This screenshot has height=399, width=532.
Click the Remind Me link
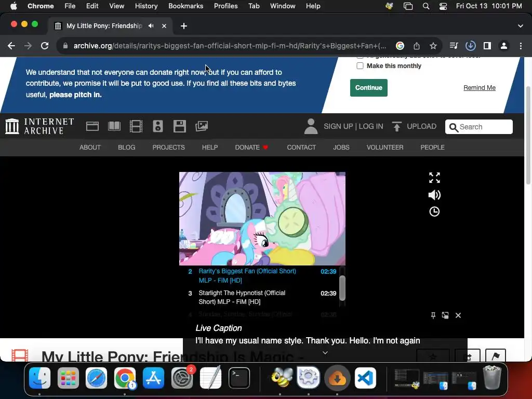[x=480, y=87]
